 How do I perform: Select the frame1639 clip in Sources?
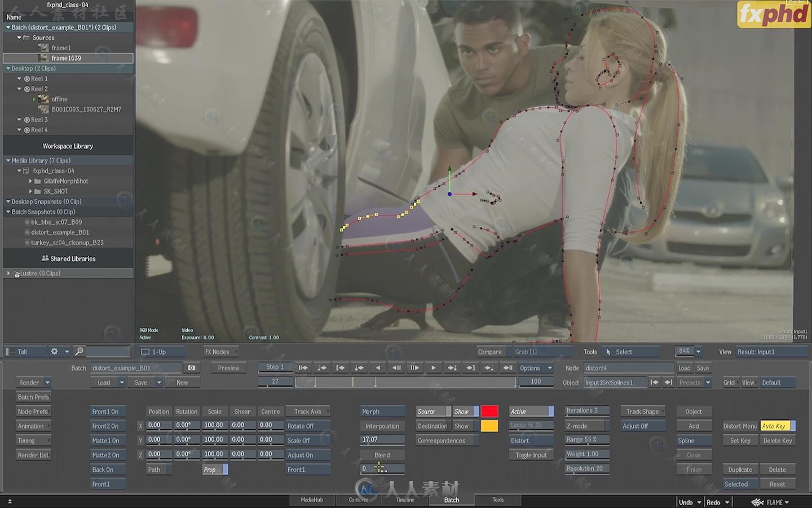[x=68, y=58]
